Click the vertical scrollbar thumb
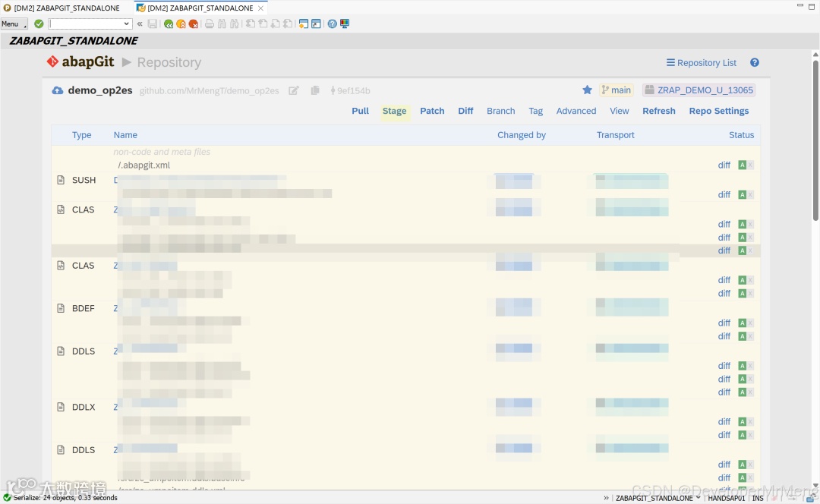 pos(815,140)
